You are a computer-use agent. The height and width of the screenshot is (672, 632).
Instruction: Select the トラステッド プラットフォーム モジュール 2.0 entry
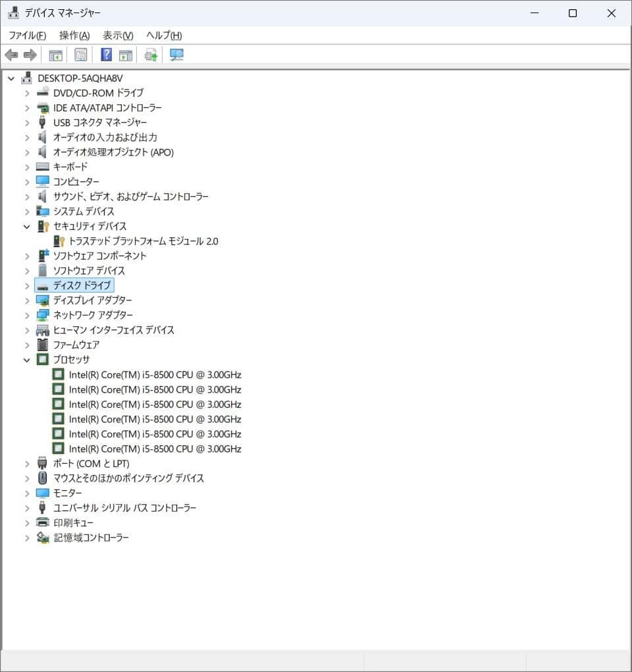click(142, 241)
